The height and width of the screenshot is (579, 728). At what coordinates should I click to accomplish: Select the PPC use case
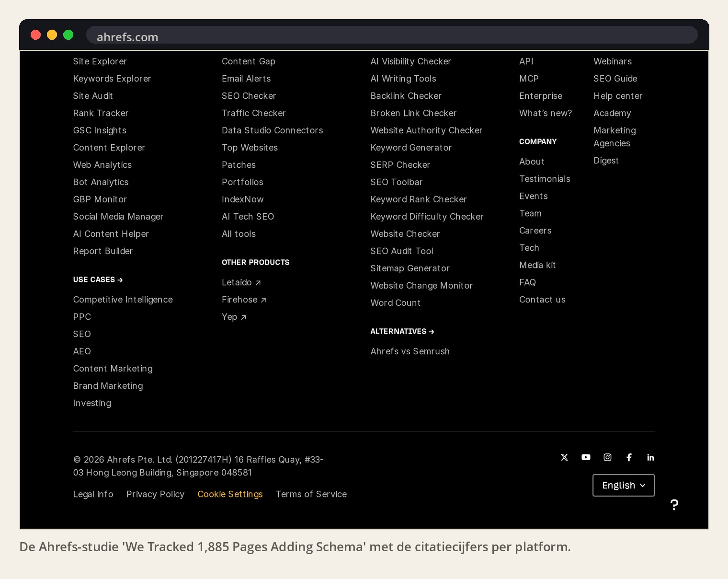click(82, 317)
